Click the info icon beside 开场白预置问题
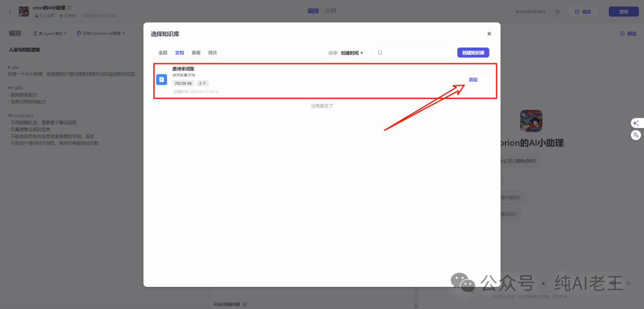The image size is (644, 309). pyautogui.click(x=245, y=304)
